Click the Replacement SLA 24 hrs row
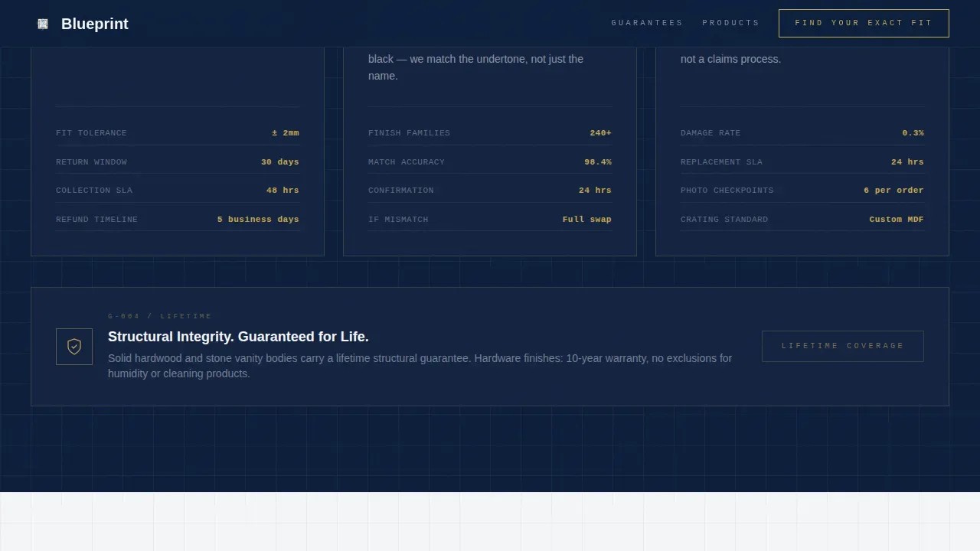The height and width of the screenshot is (551, 980). (802, 161)
